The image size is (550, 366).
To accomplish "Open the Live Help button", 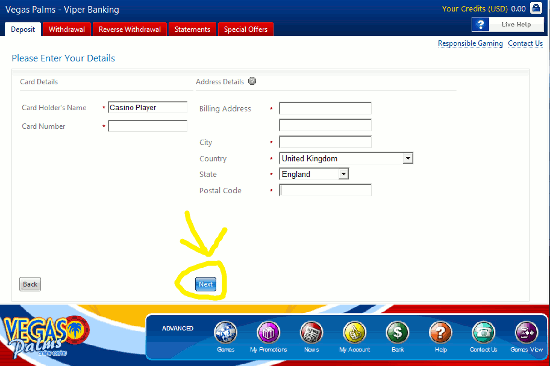I will pyautogui.click(x=508, y=25).
